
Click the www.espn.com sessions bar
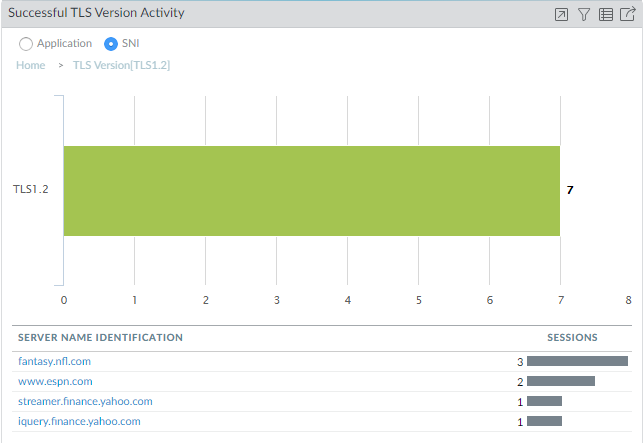click(x=560, y=381)
